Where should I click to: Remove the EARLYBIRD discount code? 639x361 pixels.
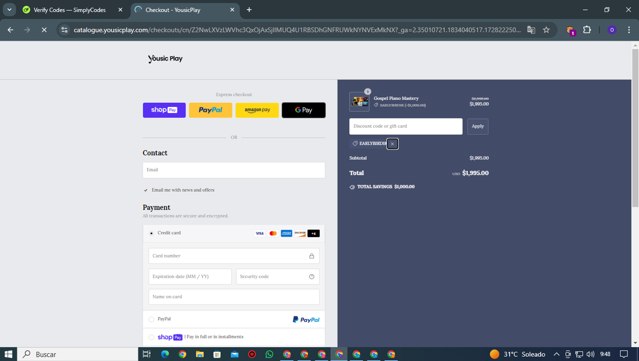(x=392, y=144)
